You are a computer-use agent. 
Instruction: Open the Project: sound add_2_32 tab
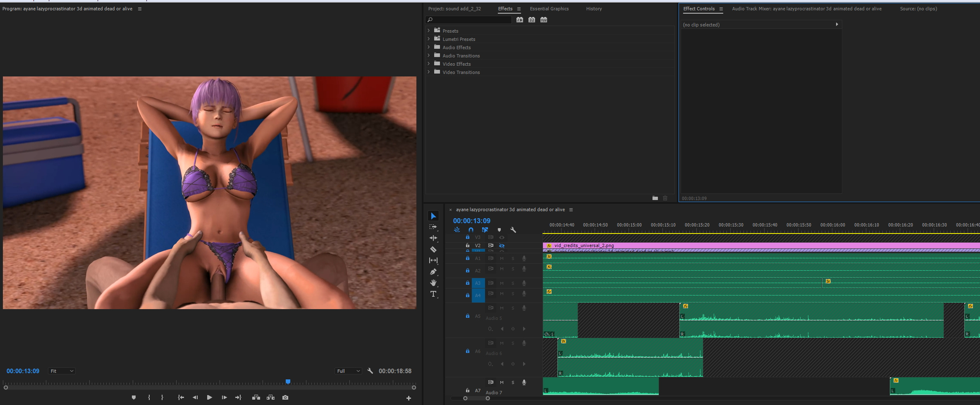[x=454, y=9]
